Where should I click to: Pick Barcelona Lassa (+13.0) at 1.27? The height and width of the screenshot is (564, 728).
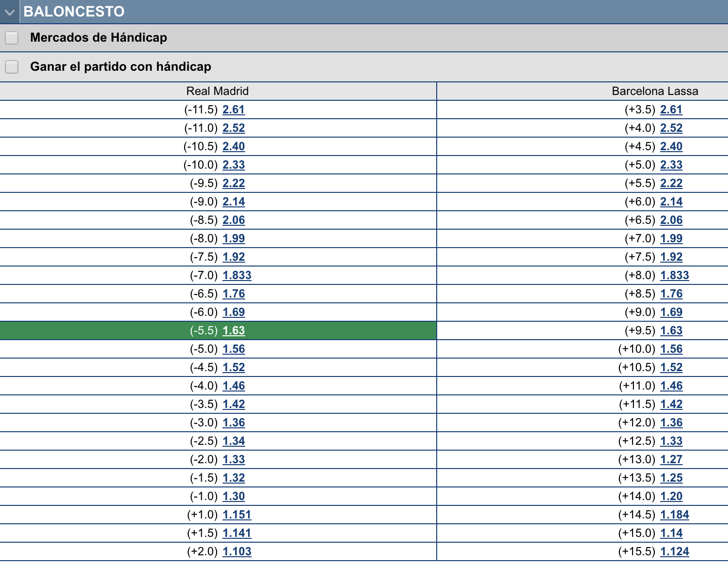click(671, 459)
